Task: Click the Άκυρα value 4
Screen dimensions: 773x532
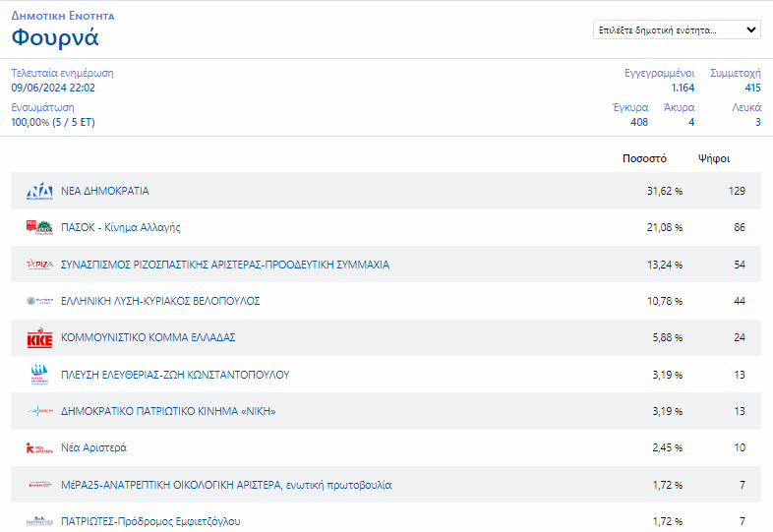Action: tap(691, 122)
